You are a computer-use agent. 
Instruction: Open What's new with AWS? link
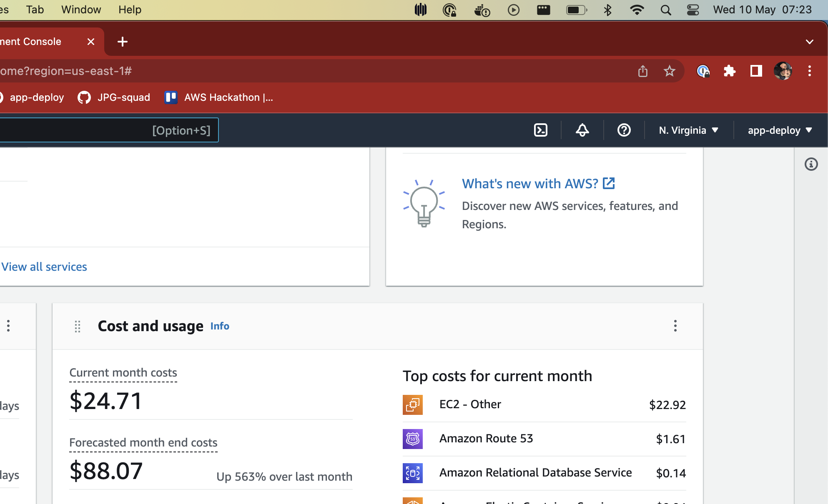tap(530, 184)
